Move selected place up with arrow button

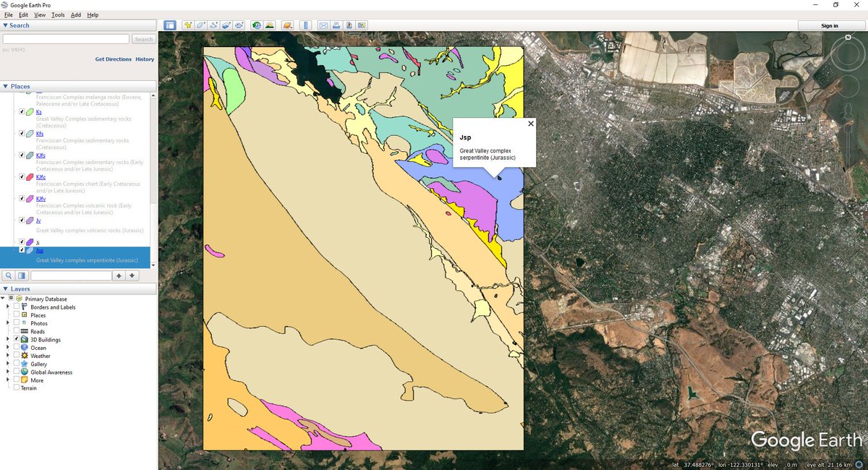coord(119,275)
